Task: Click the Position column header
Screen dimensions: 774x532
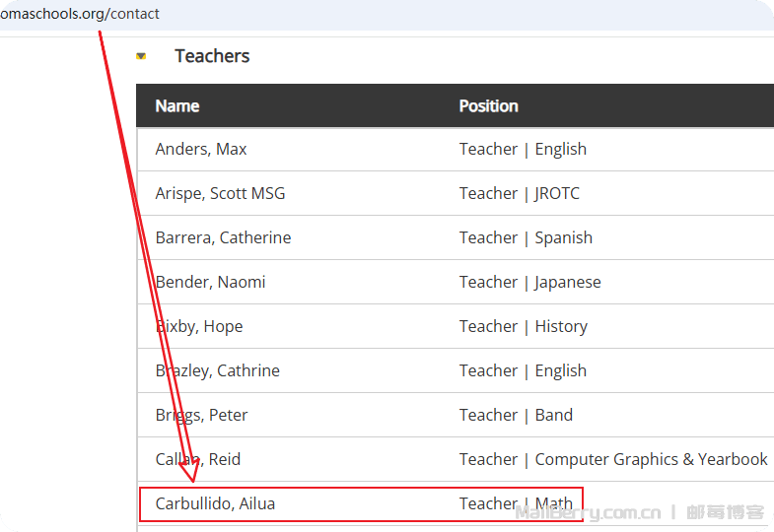Action: pos(488,105)
